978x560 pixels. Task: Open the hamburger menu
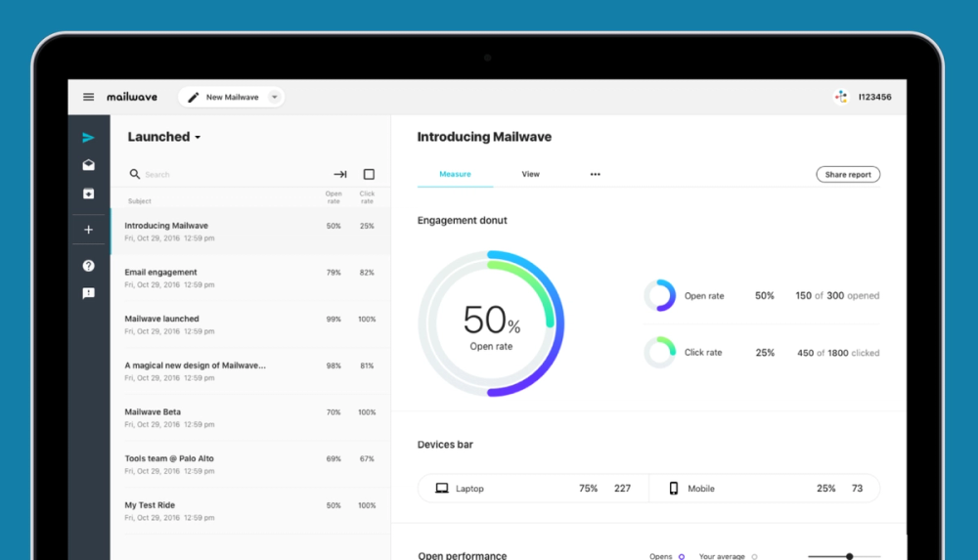coord(89,97)
